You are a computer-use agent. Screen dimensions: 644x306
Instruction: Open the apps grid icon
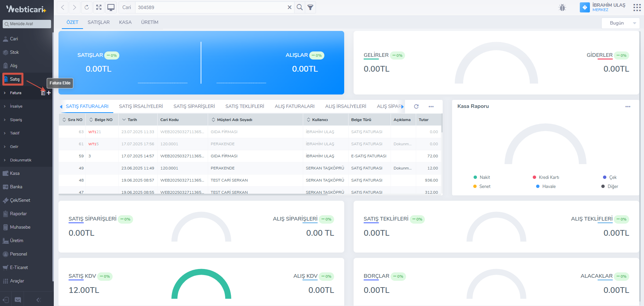[637, 7]
